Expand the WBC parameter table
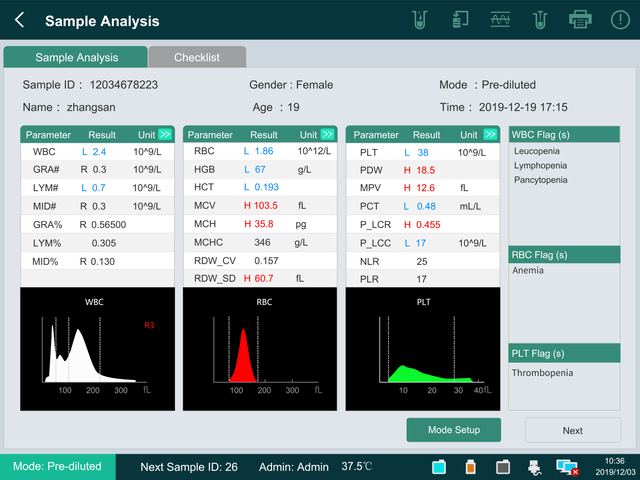Viewport: 640px width, 480px height. point(165,135)
